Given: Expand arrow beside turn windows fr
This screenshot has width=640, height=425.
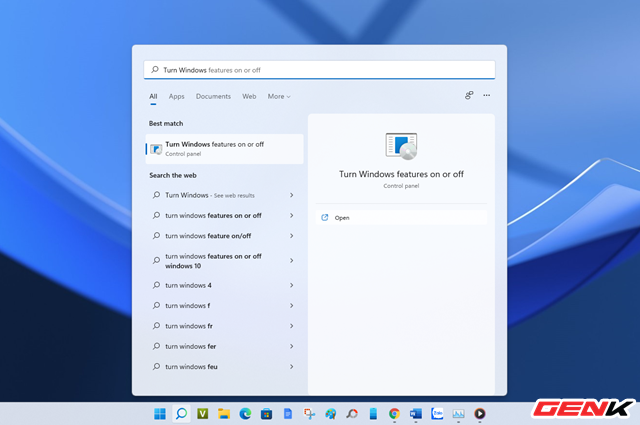Looking at the screenshot, I should (x=291, y=326).
